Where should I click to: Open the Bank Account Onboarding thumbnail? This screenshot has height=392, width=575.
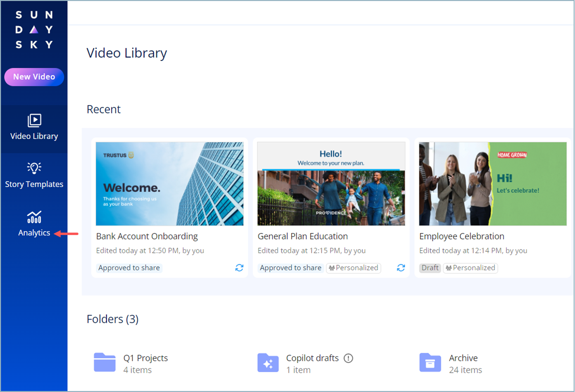pos(170,184)
